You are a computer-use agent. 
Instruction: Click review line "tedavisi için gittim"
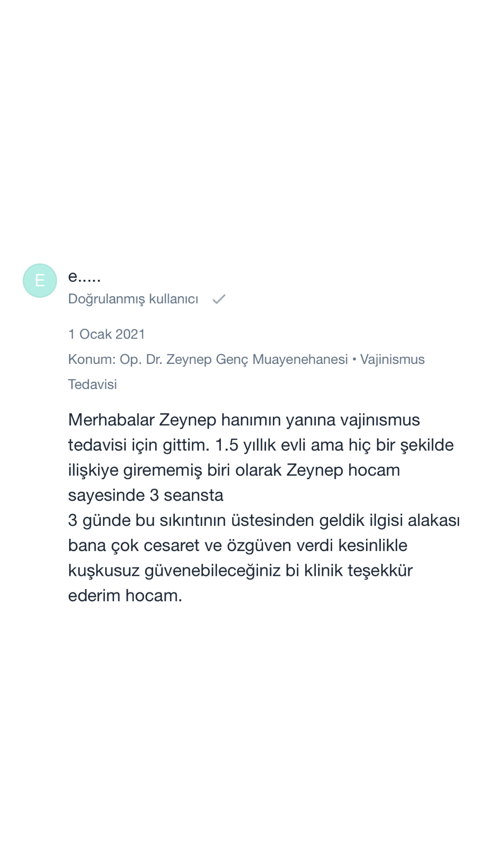coord(261,445)
